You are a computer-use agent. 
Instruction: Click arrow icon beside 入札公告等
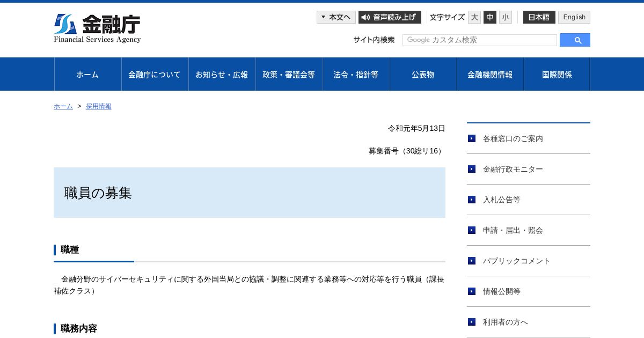point(472,200)
